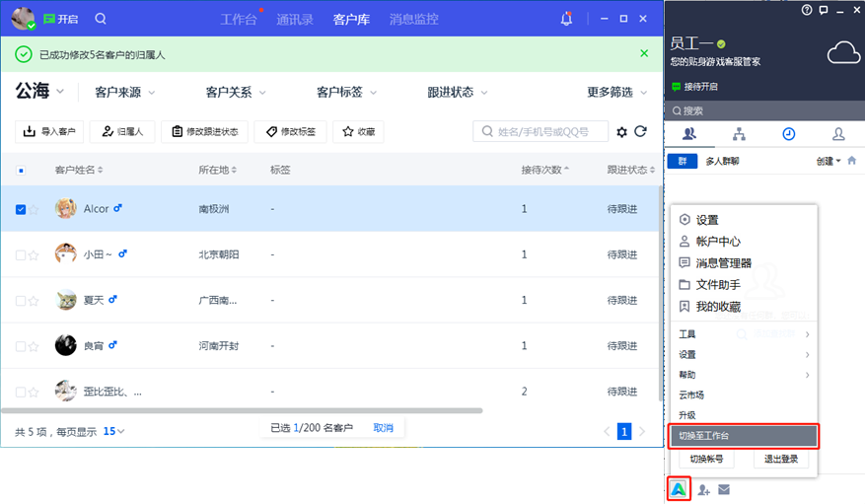Open the 客户来源 filter dropdown
The height and width of the screenshot is (504, 865).
point(124,92)
